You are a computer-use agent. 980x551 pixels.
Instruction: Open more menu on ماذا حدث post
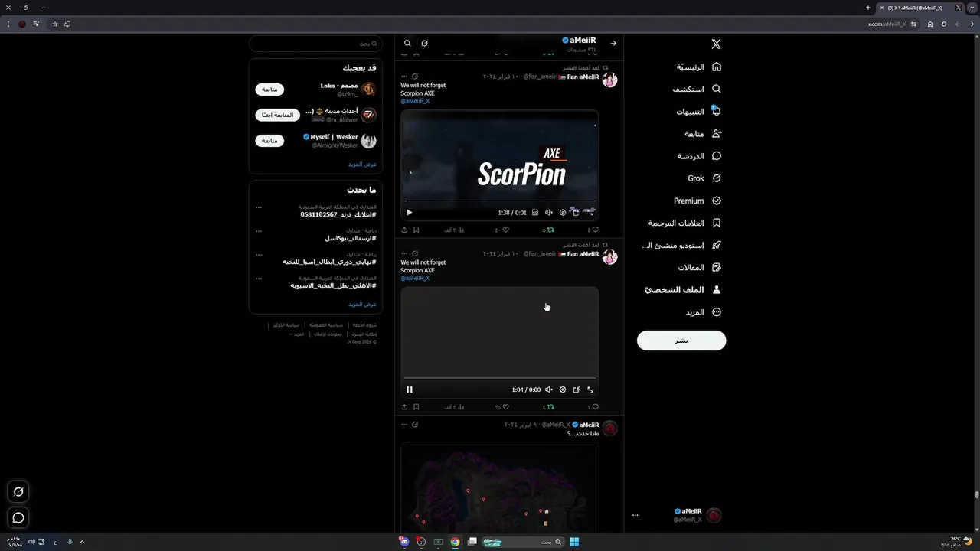[404, 425]
